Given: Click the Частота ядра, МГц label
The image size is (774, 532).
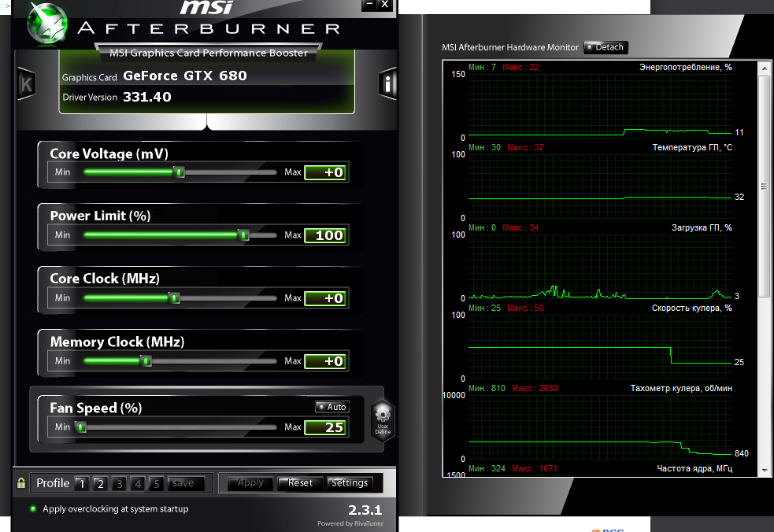Looking at the screenshot, I should 694,468.
